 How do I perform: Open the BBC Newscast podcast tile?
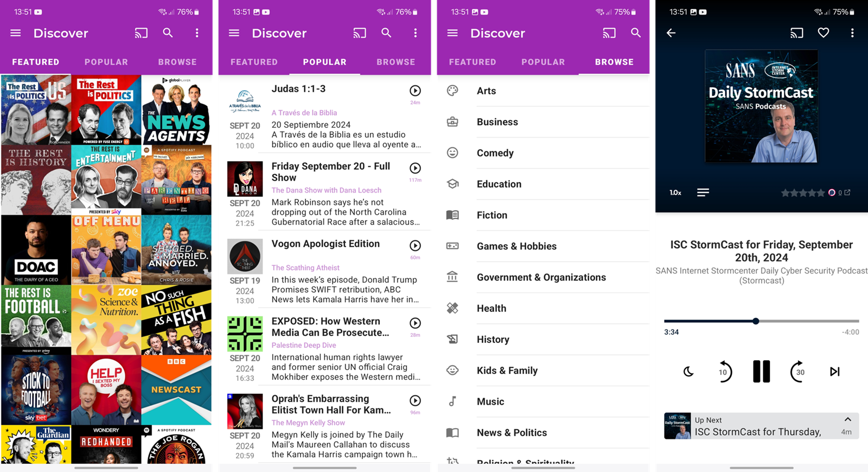coord(176,390)
